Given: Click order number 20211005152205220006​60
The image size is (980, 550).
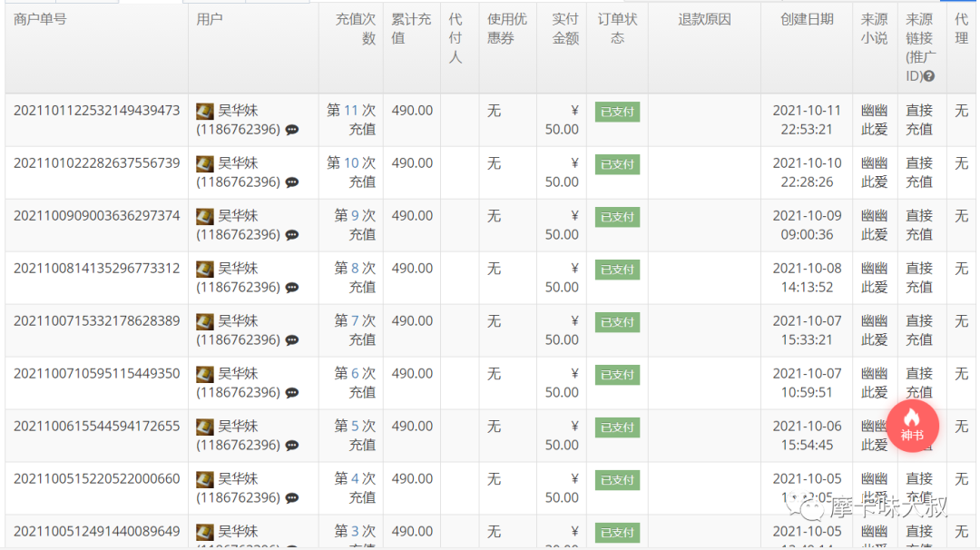Looking at the screenshot, I should (x=97, y=478).
